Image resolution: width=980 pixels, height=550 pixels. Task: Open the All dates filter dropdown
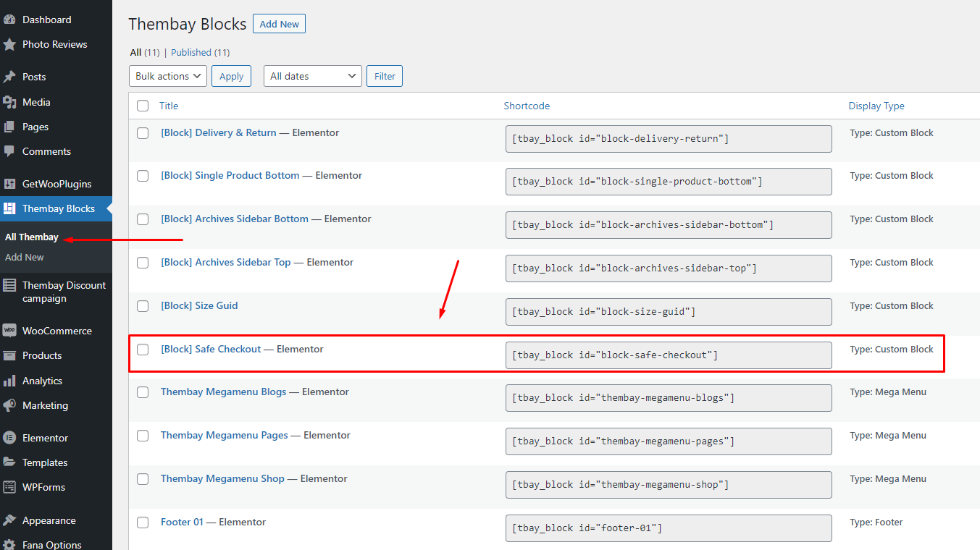pyautogui.click(x=313, y=76)
